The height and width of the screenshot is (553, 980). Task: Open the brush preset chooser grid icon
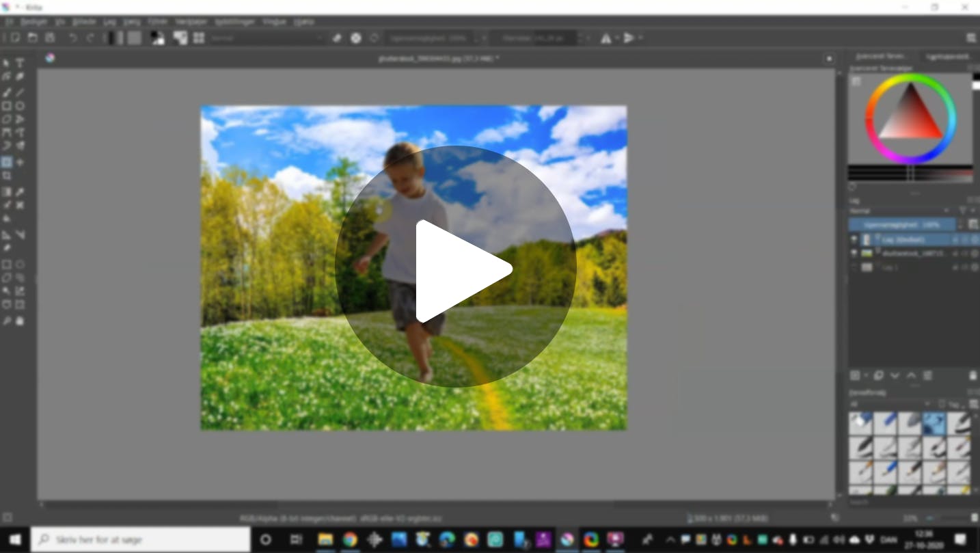pos(199,38)
